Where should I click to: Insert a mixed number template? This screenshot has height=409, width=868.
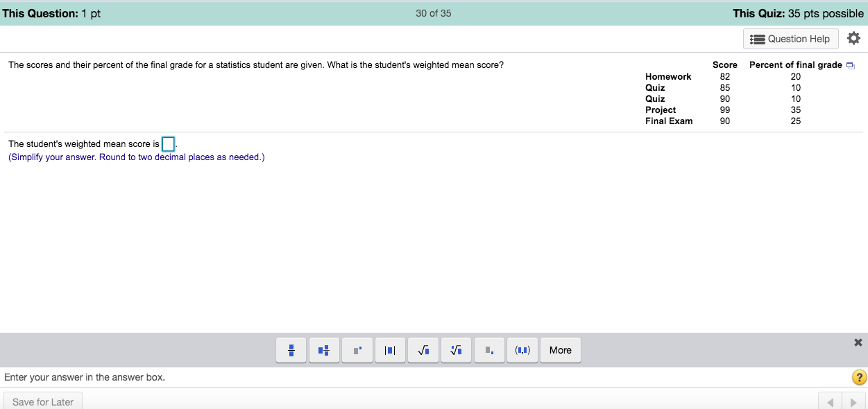tap(325, 351)
